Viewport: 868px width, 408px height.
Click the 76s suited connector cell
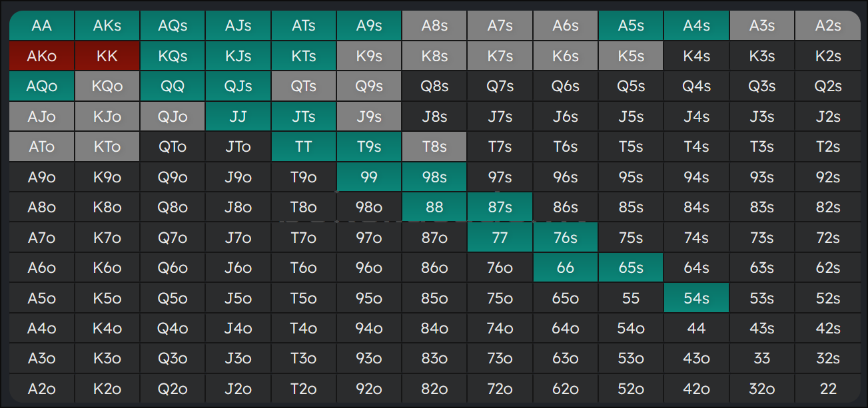pos(566,238)
